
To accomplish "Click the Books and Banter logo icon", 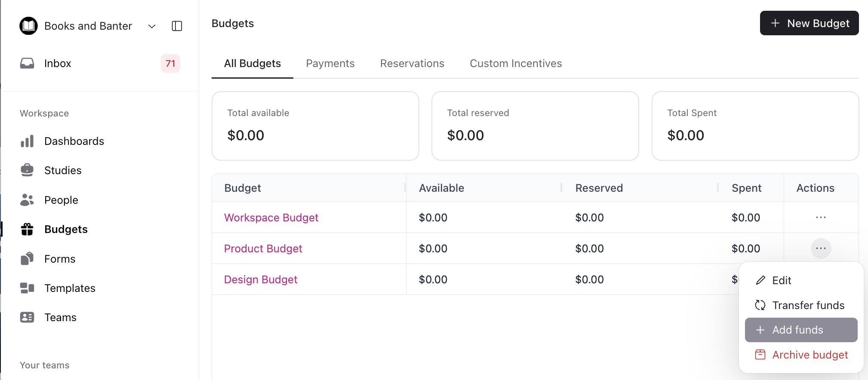I will (x=29, y=26).
